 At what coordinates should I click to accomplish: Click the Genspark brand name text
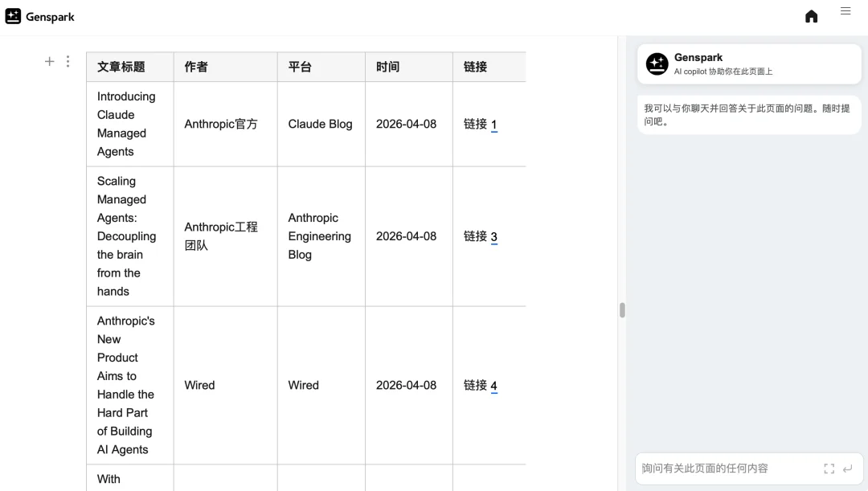pyautogui.click(x=50, y=17)
